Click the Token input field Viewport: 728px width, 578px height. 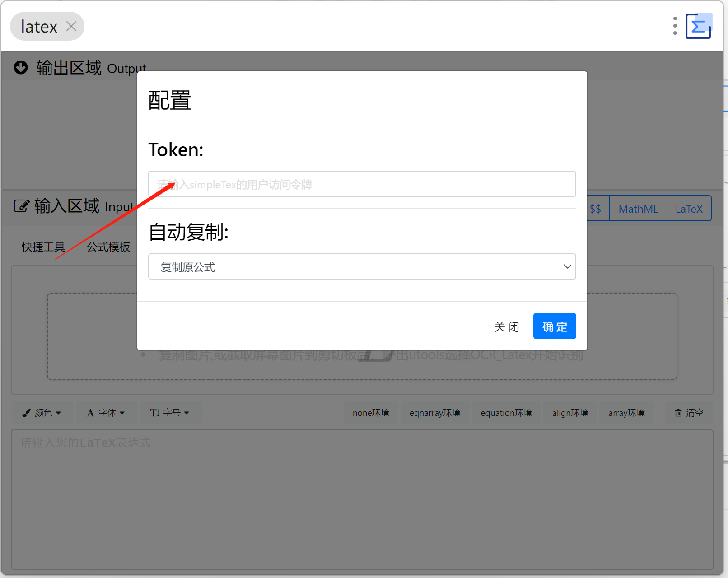click(362, 184)
